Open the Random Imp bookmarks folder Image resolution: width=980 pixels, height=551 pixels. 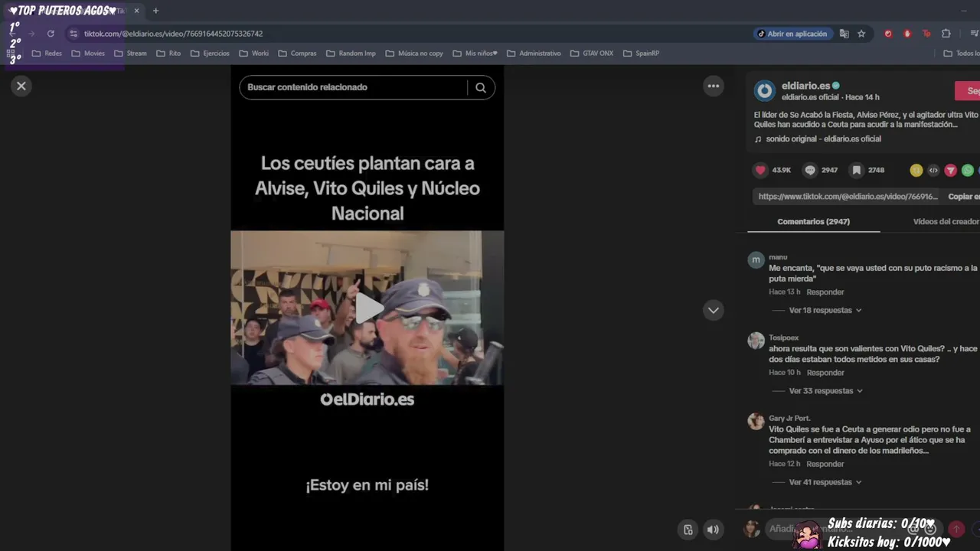(x=351, y=54)
